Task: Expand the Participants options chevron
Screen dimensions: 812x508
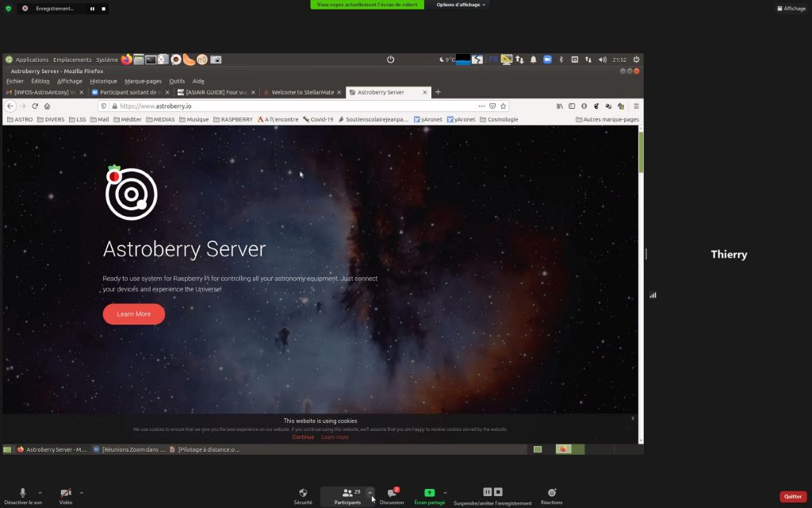Action: [370, 493]
